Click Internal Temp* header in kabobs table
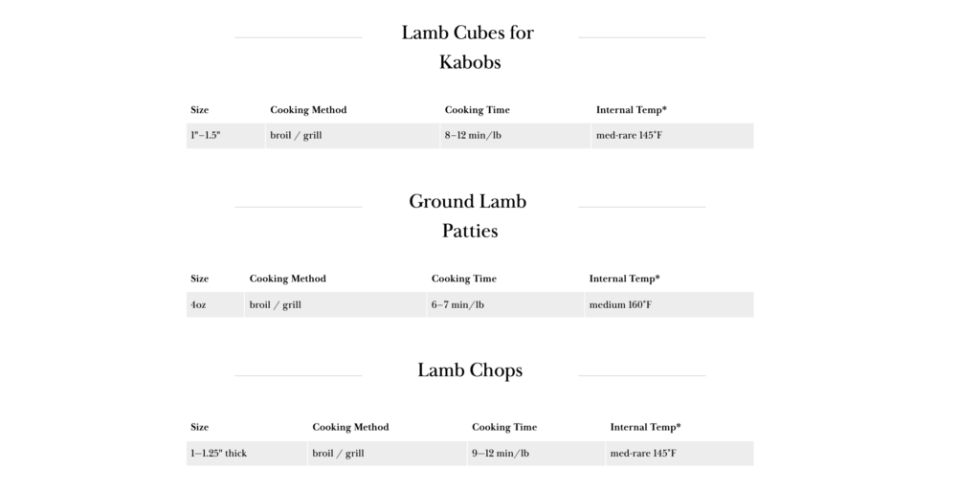980x491 pixels. (x=632, y=110)
